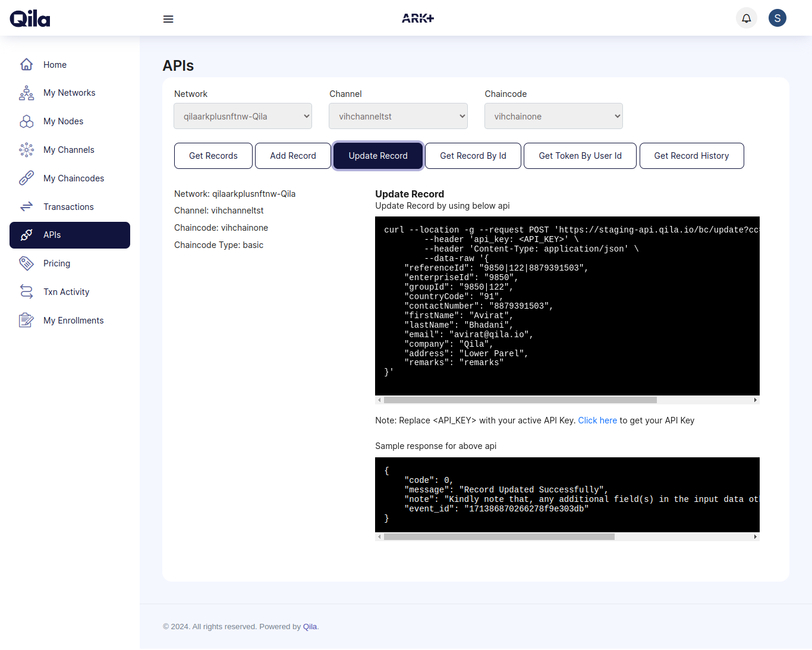Click the Txn Activity icon
The width and height of the screenshot is (812, 650).
(27, 291)
